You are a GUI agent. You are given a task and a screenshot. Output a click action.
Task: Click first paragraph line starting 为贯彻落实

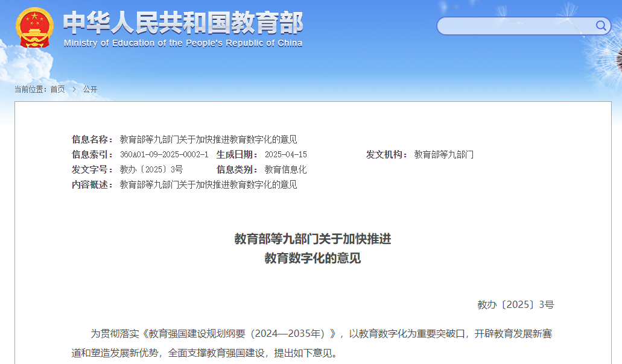click(x=322, y=334)
